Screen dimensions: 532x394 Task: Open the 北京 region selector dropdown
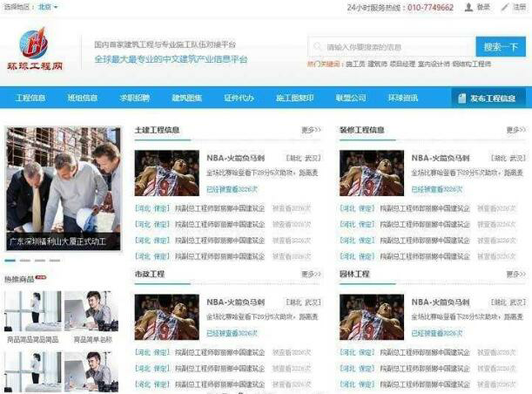tap(49, 7)
